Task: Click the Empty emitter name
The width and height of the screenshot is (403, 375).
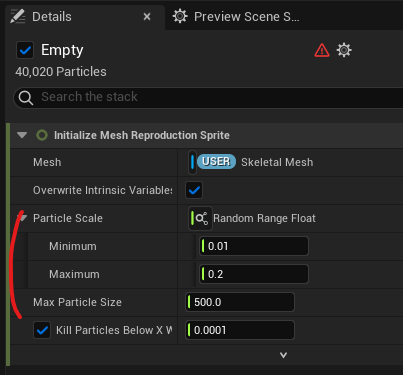Action: [x=62, y=50]
